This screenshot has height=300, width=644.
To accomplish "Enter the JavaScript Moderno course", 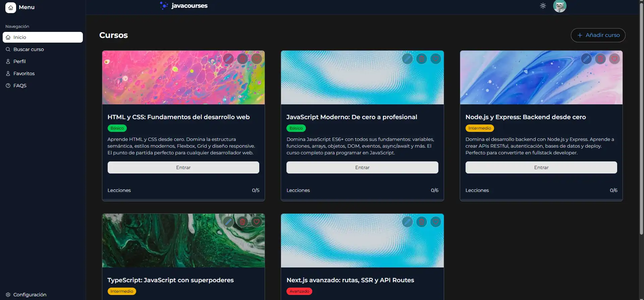I will coord(362,167).
